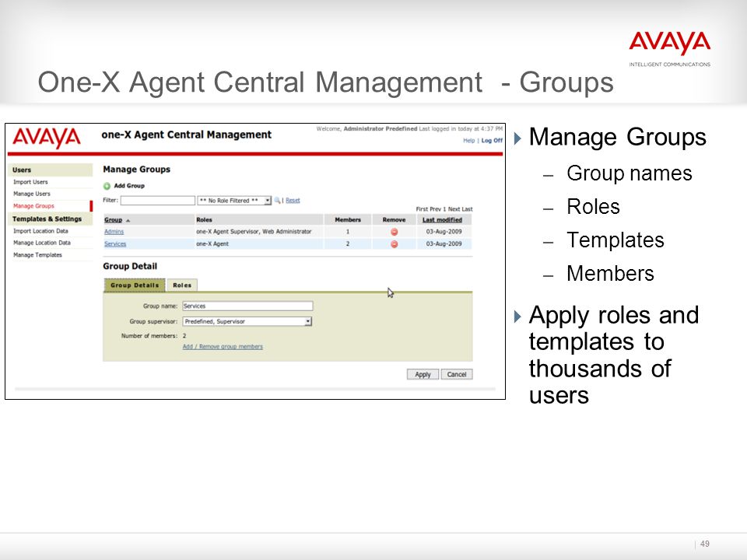
Task: Sort by Last modified column header
Action: point(442,220)
